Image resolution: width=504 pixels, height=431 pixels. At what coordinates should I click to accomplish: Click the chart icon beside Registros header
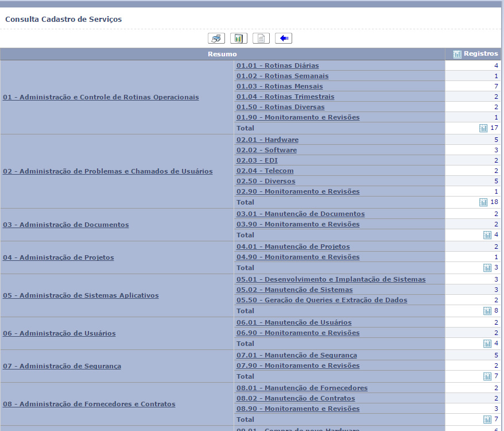click(x=457, y=54)
